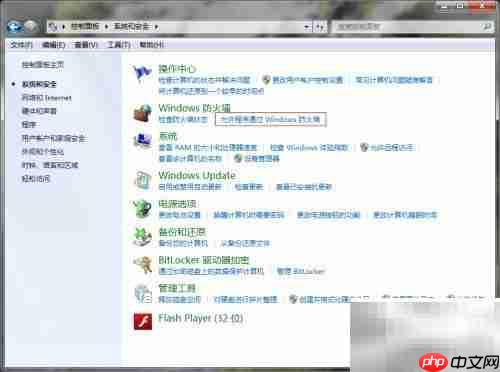Click 管理 BitLocker link
500x372 pixels.
(x=301, y=271)
